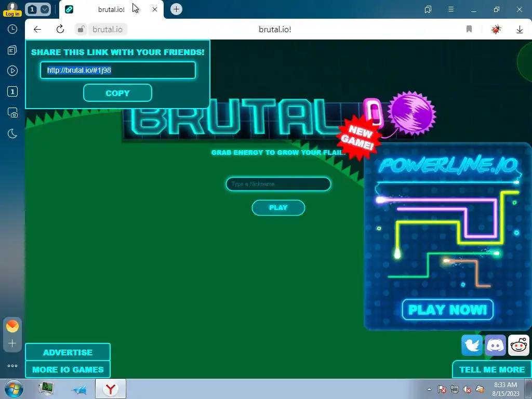Click the ADVERTISE button
532x399 pixels.
tap(68, 352)
